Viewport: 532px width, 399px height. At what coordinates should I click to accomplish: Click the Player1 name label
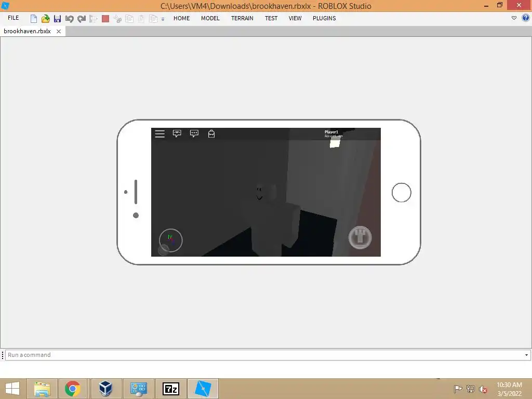tap(331, 132)
